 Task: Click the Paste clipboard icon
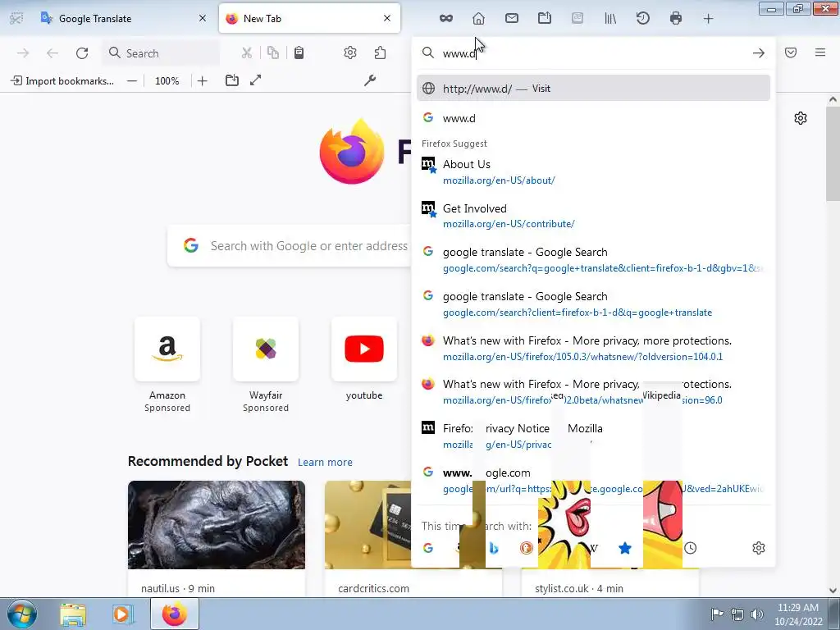(x=299, y=52)
